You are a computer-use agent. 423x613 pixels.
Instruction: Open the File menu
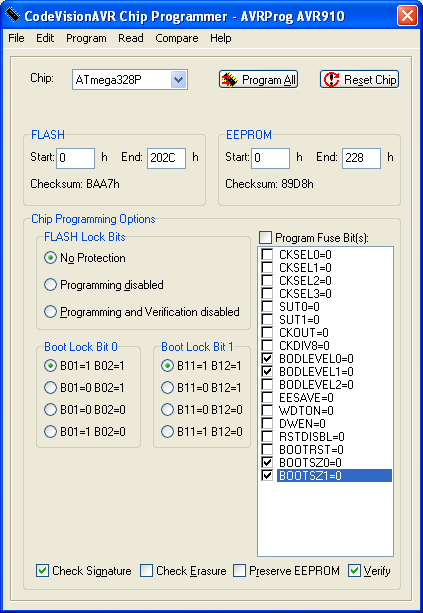click(16, 38)
